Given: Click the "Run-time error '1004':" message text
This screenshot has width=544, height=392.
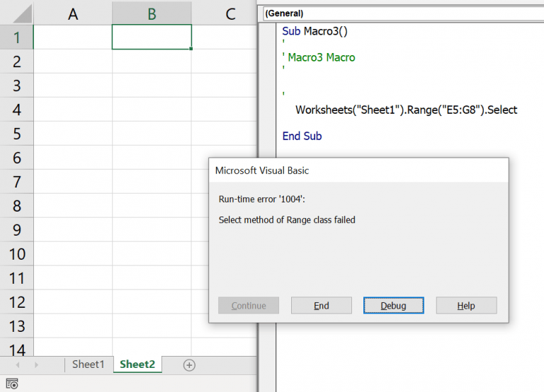Looking at the screenshot, I should (262, 200).
